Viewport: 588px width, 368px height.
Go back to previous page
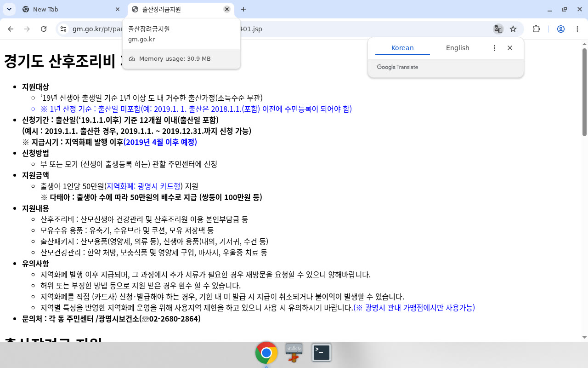tap(11, 29)
